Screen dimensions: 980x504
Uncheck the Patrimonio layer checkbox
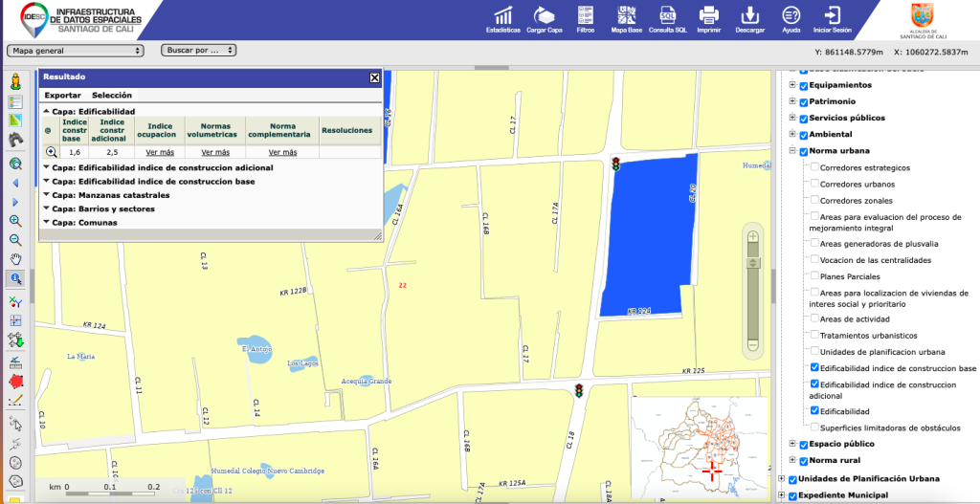[x=804, y=101]
